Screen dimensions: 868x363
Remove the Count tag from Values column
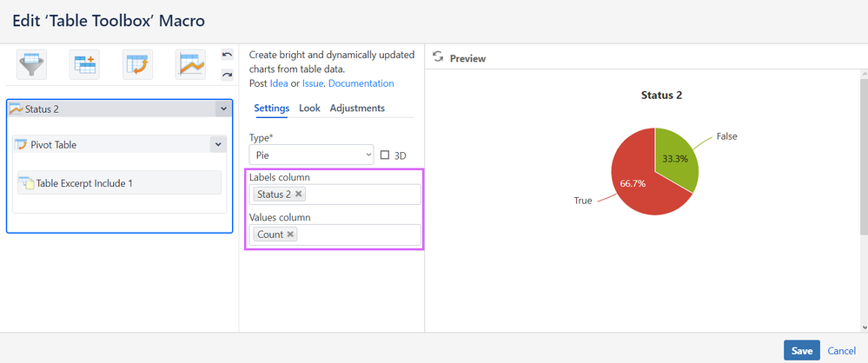click(x=290, y=234)
